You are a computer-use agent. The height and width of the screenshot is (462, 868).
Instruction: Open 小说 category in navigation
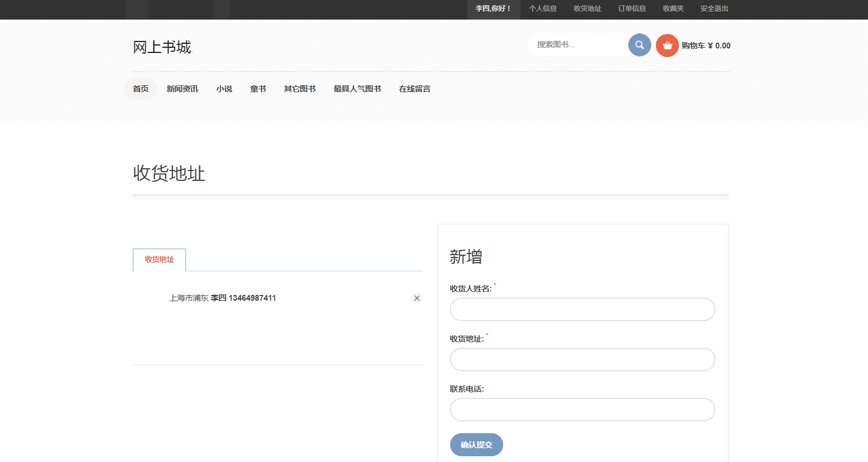[224, 89]
